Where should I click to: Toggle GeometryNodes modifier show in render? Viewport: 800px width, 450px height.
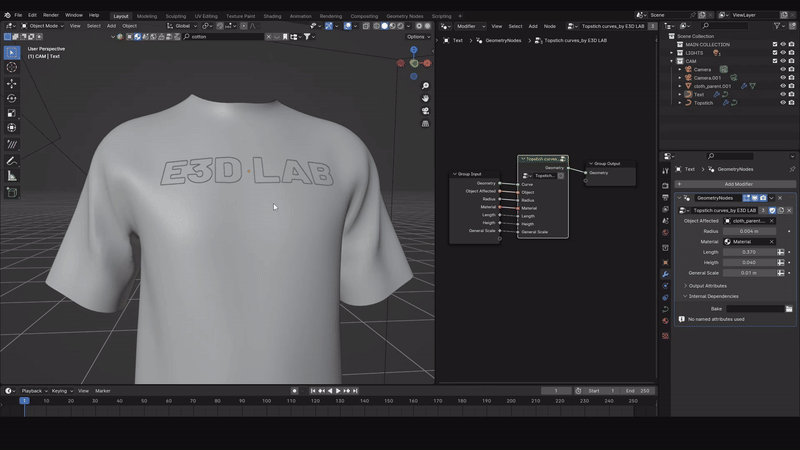point(763,198)
